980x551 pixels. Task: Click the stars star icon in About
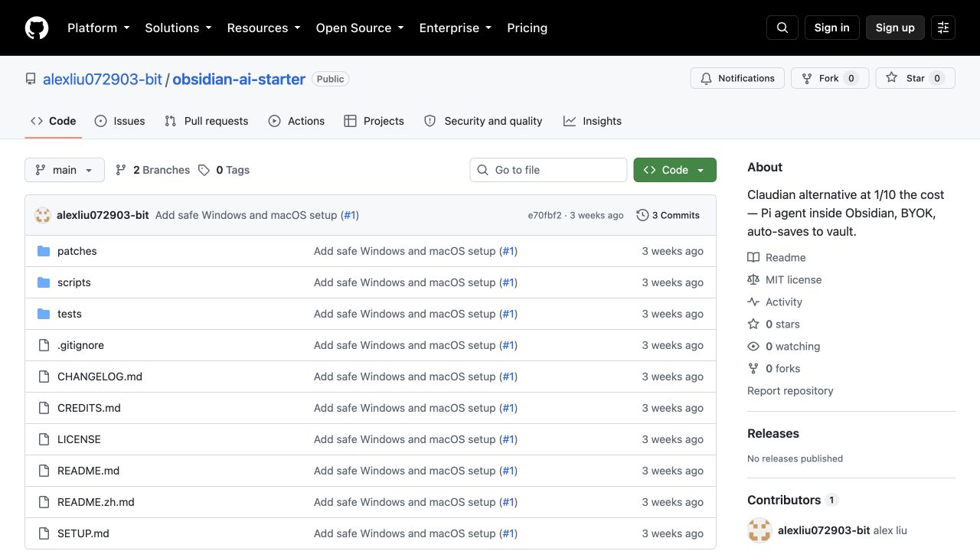753,324
